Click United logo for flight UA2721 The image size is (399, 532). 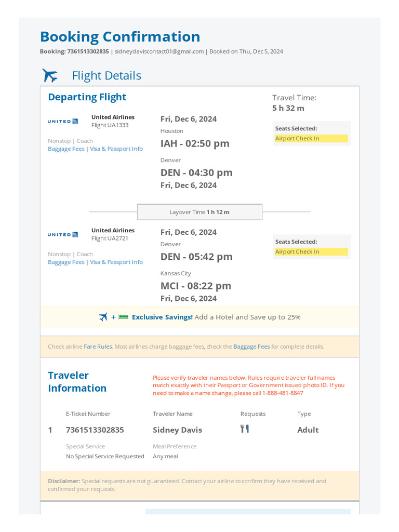coord(63,235)
